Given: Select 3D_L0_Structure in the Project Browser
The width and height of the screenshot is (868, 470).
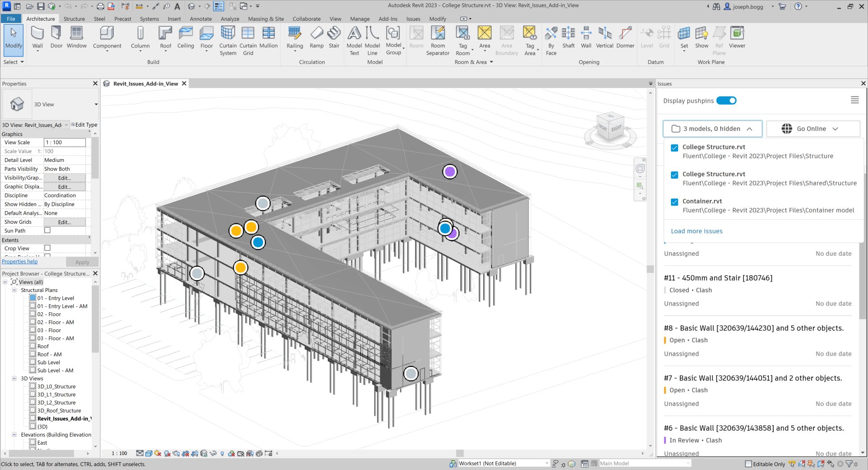Looking at the screenshot, I should pyautogui.click(x=56, y=386).
